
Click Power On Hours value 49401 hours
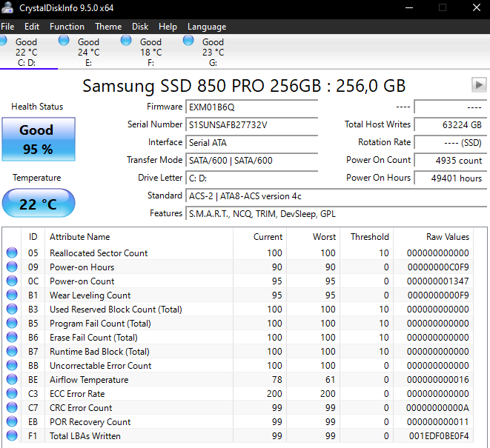coord(450,178)
